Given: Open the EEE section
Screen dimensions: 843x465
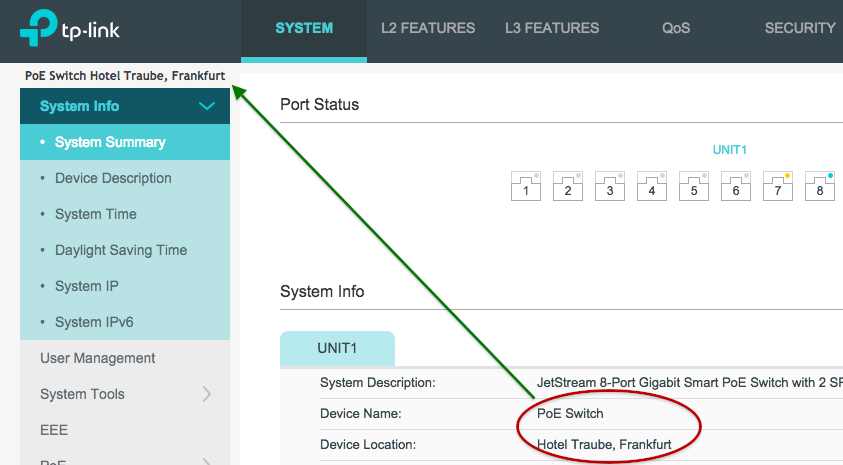Looking at the screenshot, I should point(125,430).
